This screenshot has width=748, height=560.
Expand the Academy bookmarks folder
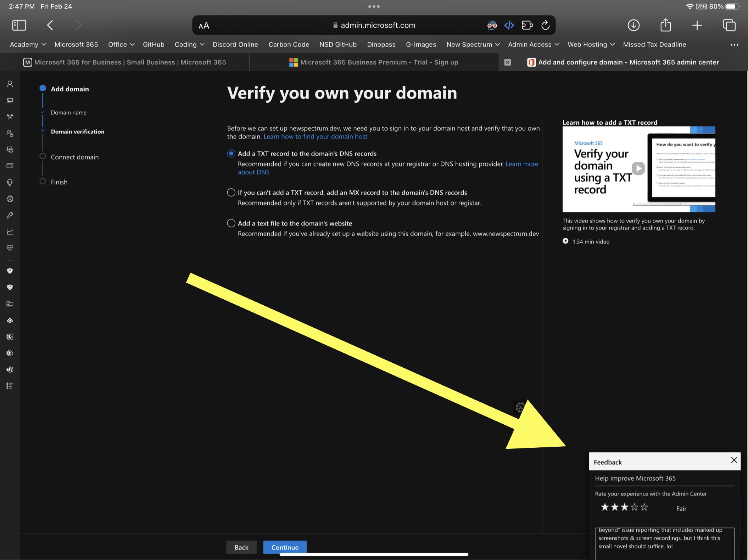coord(28,45)
